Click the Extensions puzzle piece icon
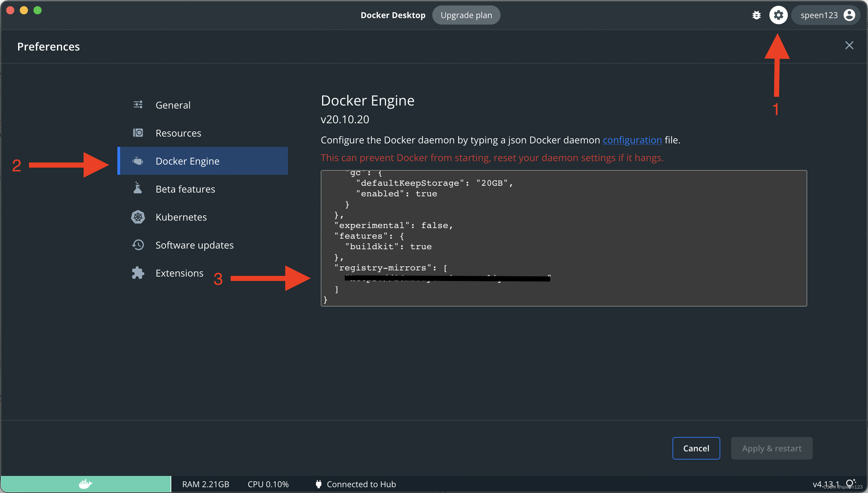Image resolution: width=868 pixels, height=493 pixels. (138, 273)
